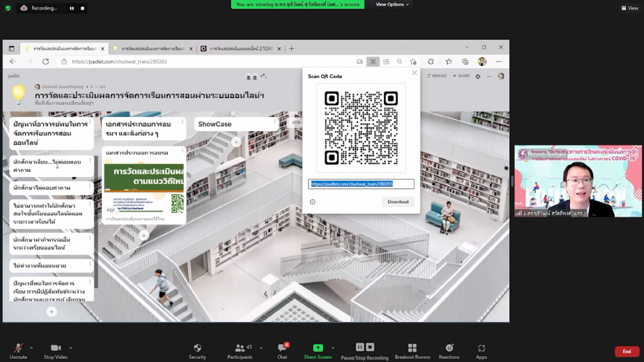The width and height of the screenshot is (644, 362).
Task: Stop Video in Zoom toolbar
Action: tap(56, 351)
